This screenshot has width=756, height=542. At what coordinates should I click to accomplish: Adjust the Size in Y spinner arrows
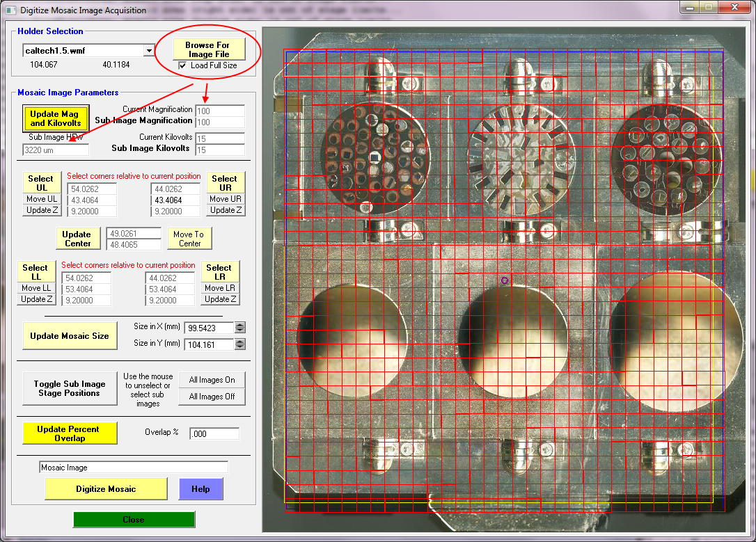coord(240,344)
